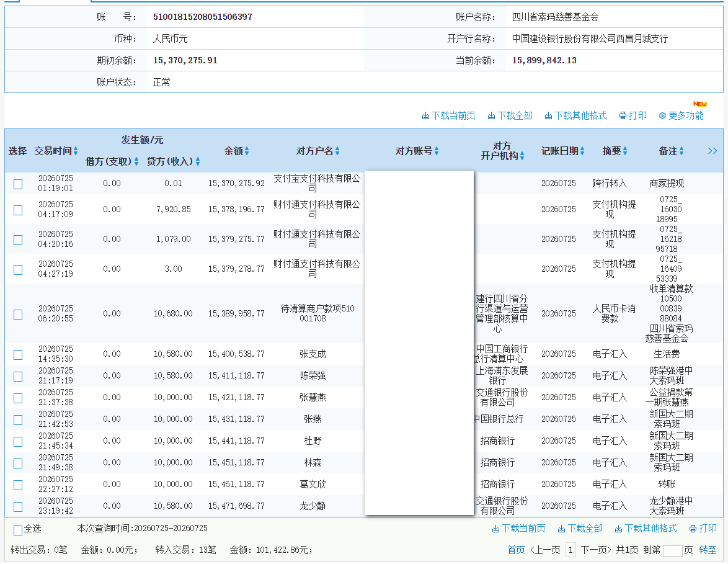This screenshot has height=564, width=728.
Task: Click the bottom 下载其他格式 link
Action: 646,528
